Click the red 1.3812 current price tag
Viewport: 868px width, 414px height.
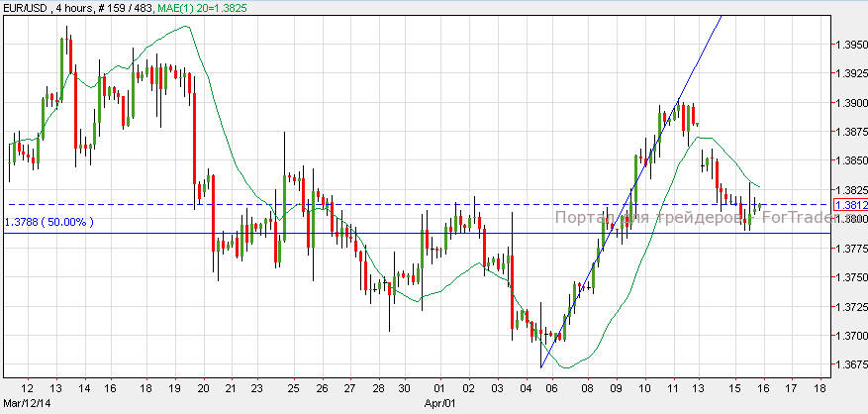pyautogui.click(x=850, y=205)
